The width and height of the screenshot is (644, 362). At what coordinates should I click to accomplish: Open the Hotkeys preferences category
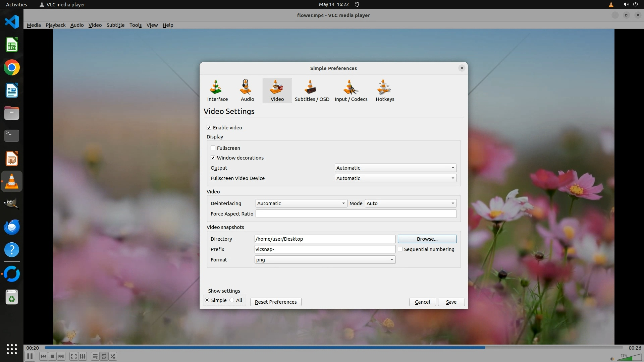tap(385, 90)
